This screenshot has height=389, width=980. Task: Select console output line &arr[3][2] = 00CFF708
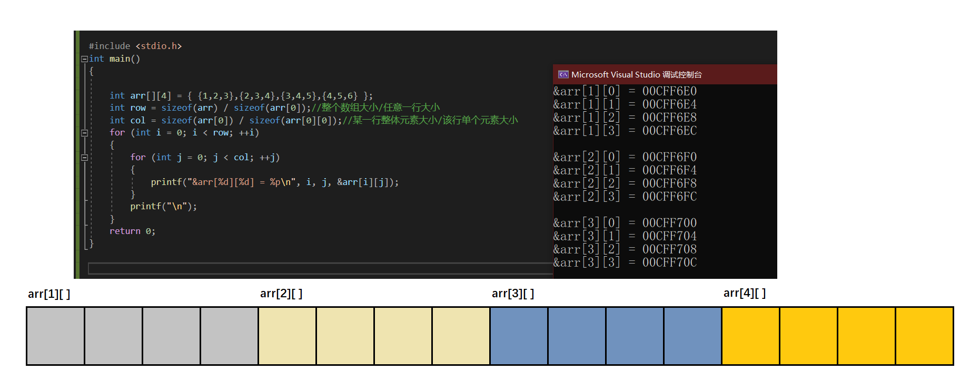pyautogui.click(x=625, y=249)
